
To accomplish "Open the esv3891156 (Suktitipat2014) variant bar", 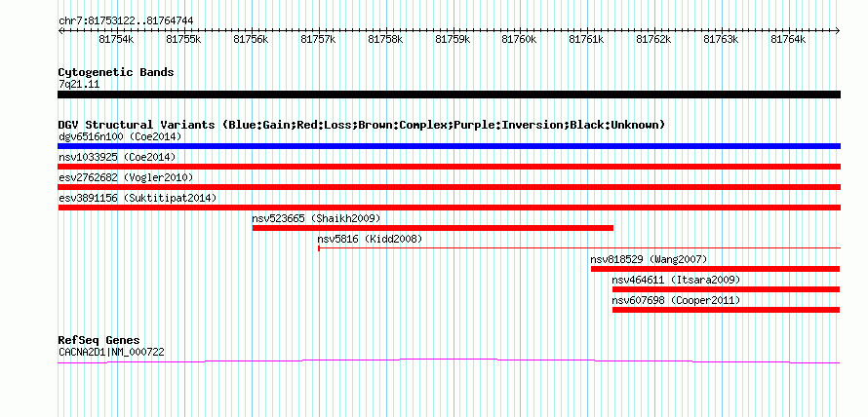I will coord(449,208).
